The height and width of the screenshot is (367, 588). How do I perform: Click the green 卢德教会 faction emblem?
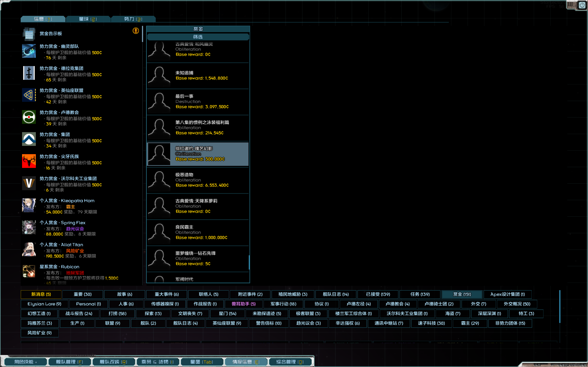29,117
